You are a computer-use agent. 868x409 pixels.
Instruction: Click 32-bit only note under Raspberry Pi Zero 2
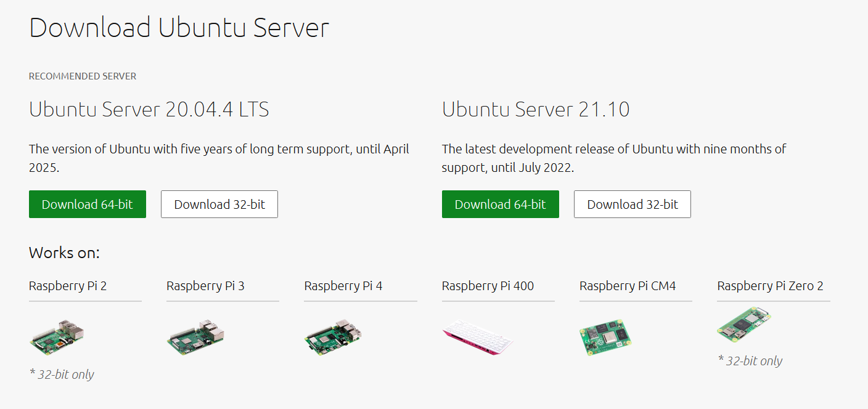pyautogui.click(x=750, y=361)
